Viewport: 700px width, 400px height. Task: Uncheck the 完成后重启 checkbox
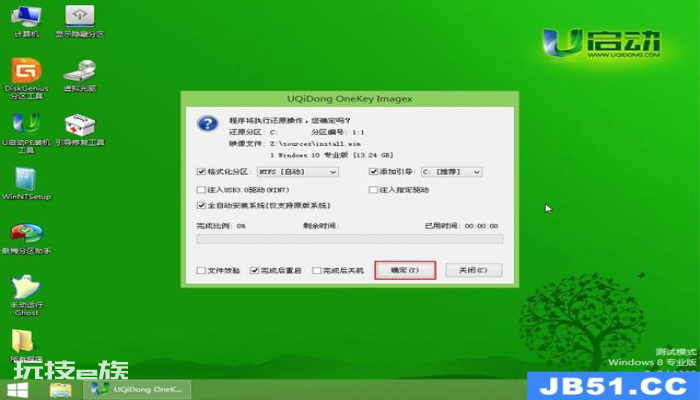tap(254, 270)
